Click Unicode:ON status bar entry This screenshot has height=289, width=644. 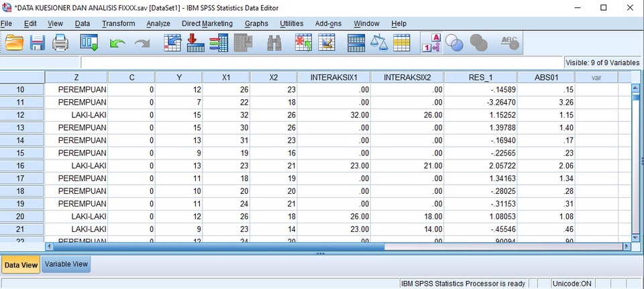(572, 283)
